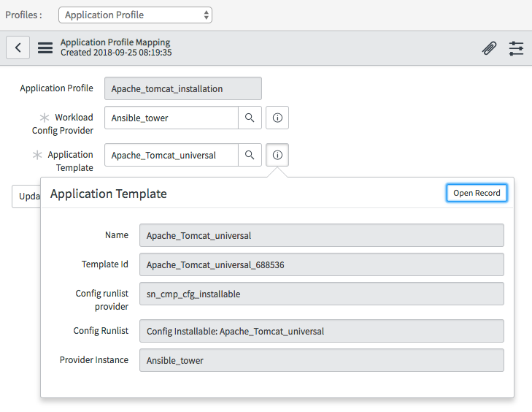The image size is (532, 412).
Task: Click the paperclip attachments icon
Action: (489, 48)
